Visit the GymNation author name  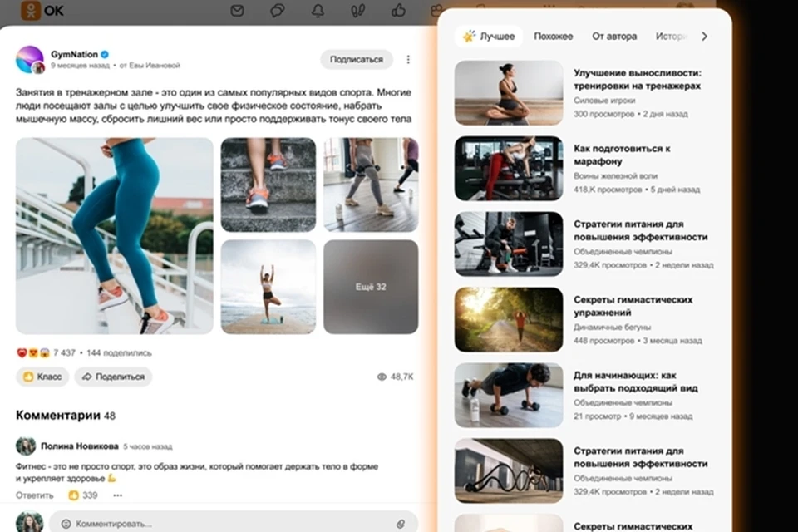[x=74, y=54]
